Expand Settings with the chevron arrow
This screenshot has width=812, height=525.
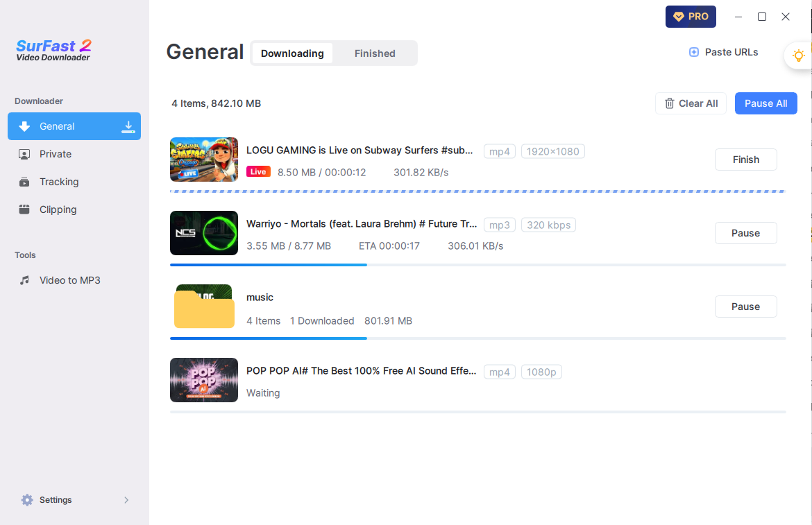[x=126, y=499]
